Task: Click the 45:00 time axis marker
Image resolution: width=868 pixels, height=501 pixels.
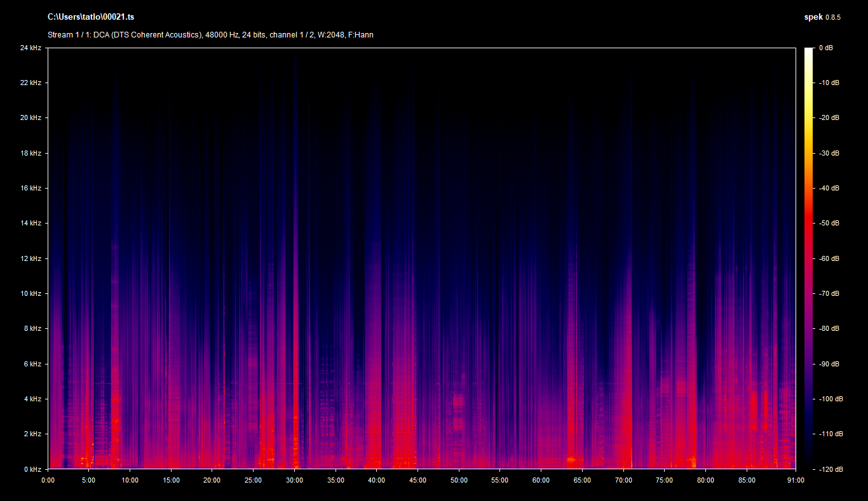Action: coord(417,481)
